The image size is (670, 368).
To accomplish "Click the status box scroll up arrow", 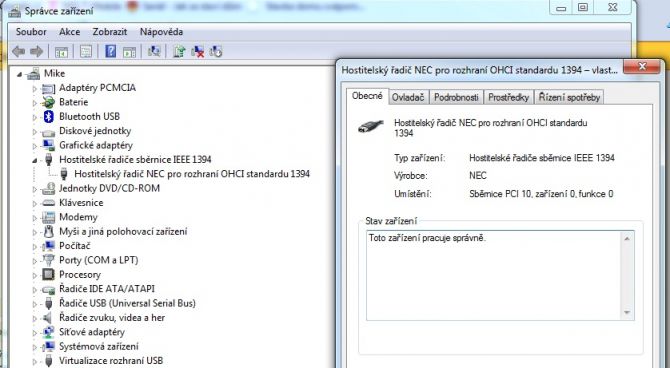I will [627, 238].
